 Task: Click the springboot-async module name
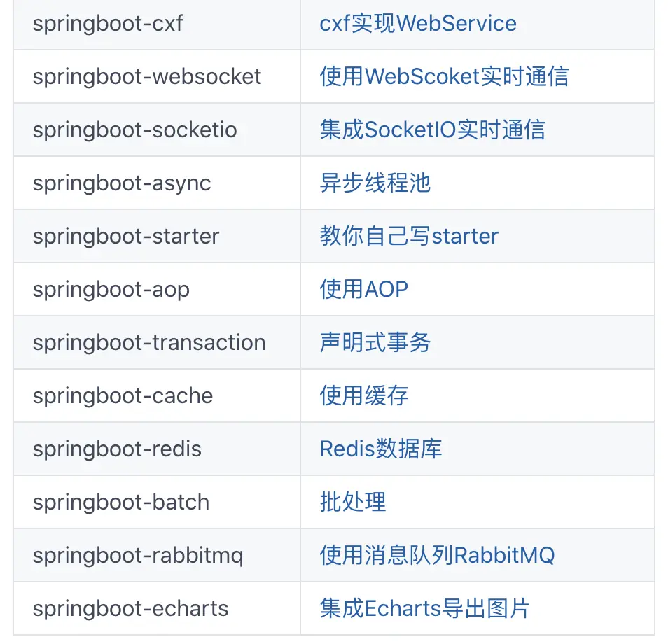pos(122,184)
